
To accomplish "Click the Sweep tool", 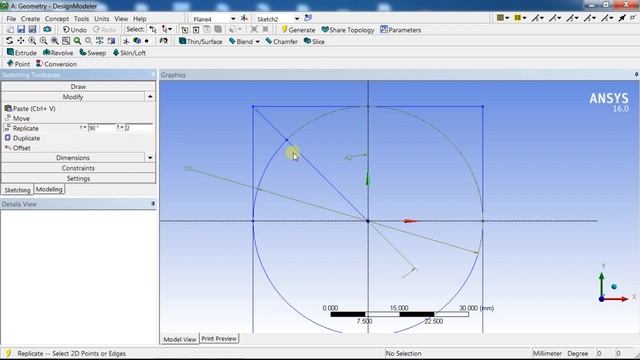I will [x=93, y=53].
